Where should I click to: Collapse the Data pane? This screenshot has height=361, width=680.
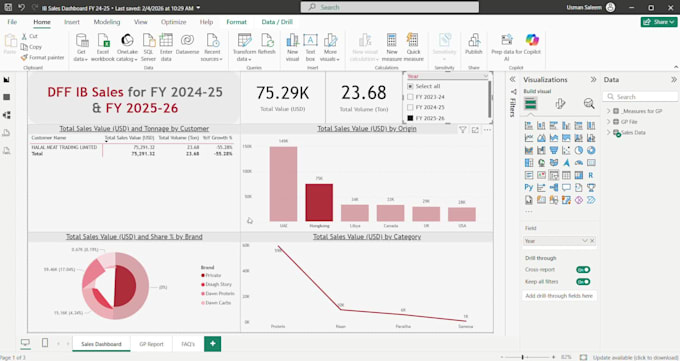point(673,79)
